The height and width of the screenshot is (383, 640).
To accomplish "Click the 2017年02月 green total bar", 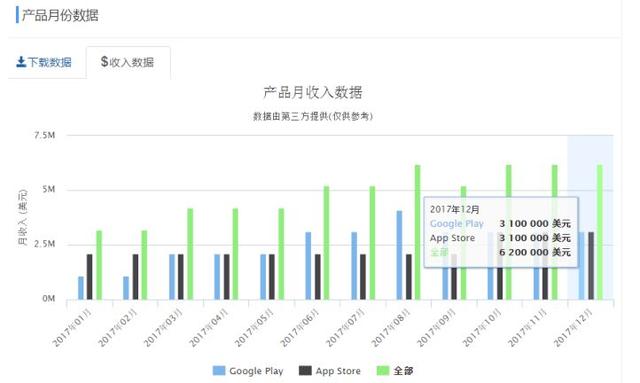I will pyautogui.click(x=144, y=265).
